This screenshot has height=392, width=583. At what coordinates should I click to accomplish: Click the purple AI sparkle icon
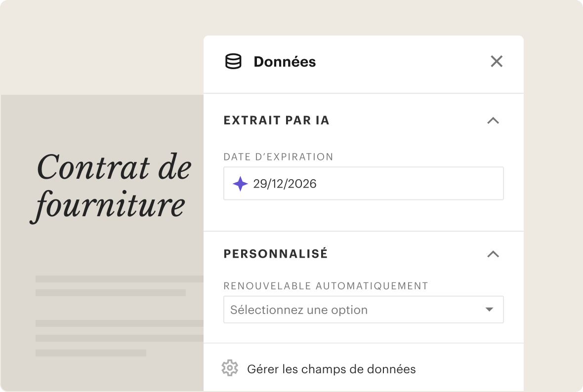pyautogui.click(x=240, y=184)
